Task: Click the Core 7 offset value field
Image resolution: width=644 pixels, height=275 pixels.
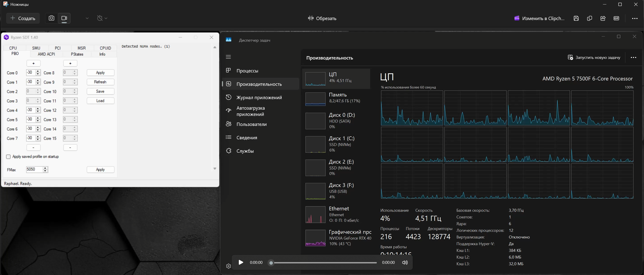Action: (x=31, y=138)
